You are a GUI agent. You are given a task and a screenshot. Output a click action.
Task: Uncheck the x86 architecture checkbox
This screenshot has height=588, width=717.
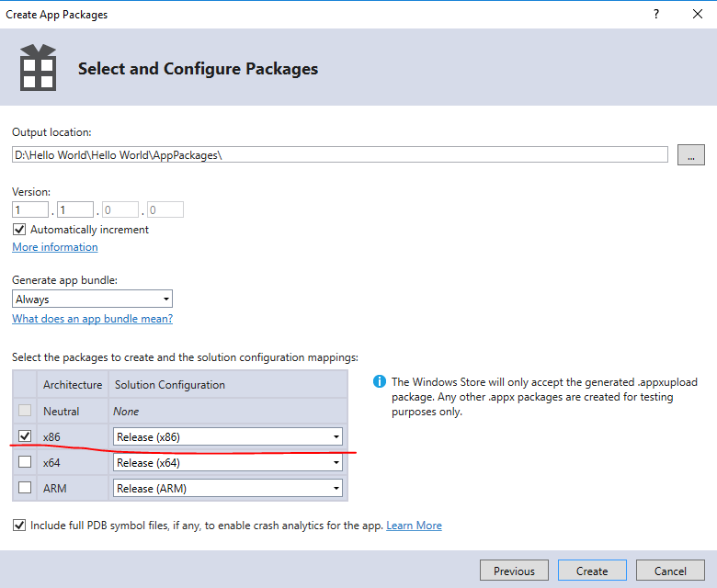26,436
